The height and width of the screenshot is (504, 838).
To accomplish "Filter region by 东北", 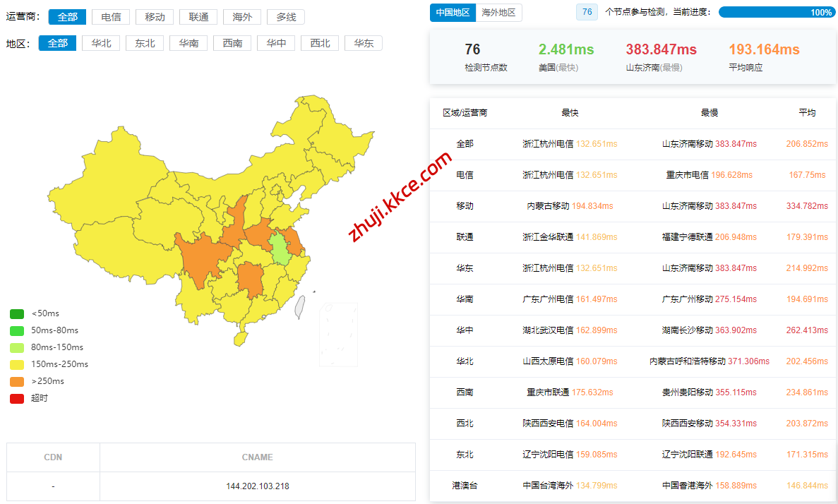I will [x=145, y=43].
